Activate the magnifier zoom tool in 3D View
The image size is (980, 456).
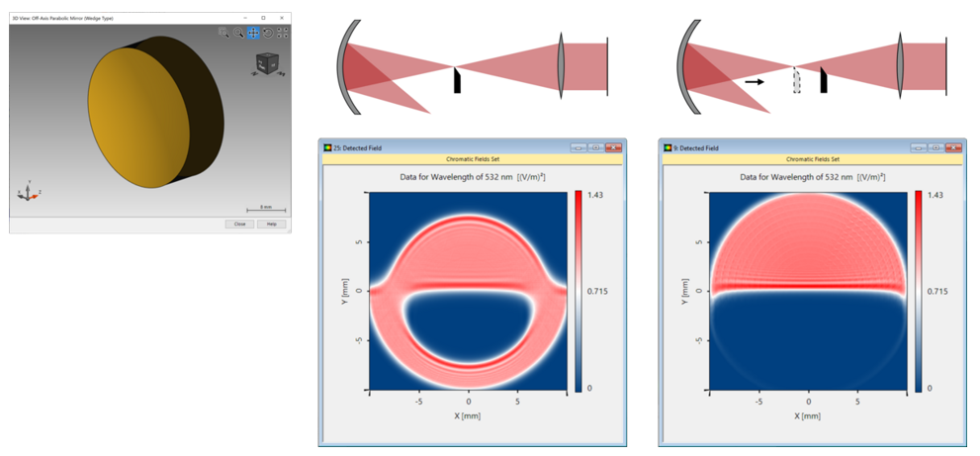click(x=238, y=33)
